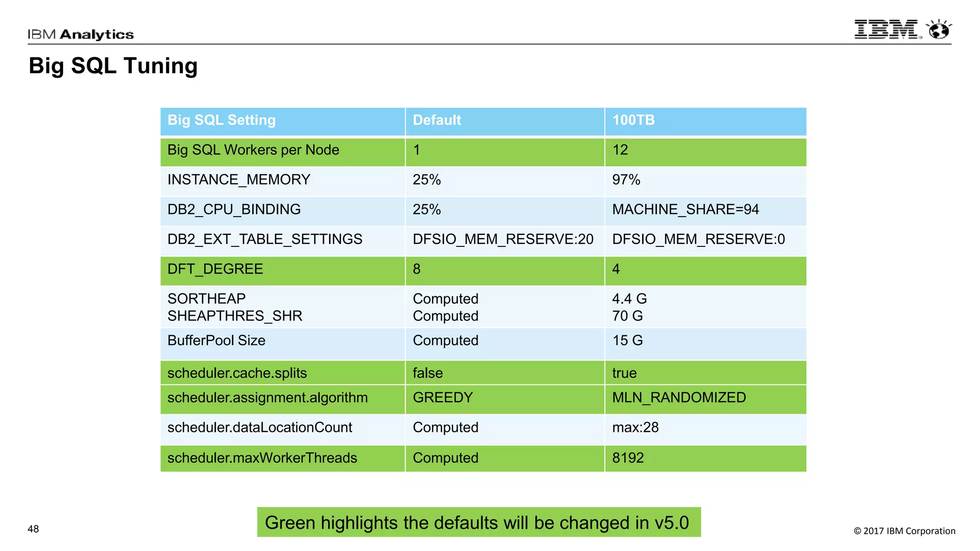Select the scheduler.maxWorkerThreads cell
Image resolution: width=980 pixels, height=551 pixels.
[x=283, y=459]
